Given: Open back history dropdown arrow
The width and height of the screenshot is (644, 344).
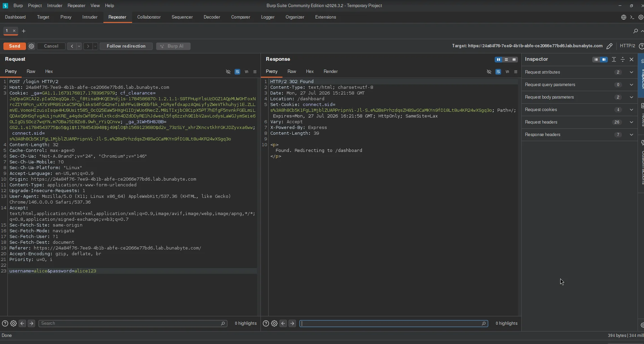Looking at the screenshot, I should 79,46.
